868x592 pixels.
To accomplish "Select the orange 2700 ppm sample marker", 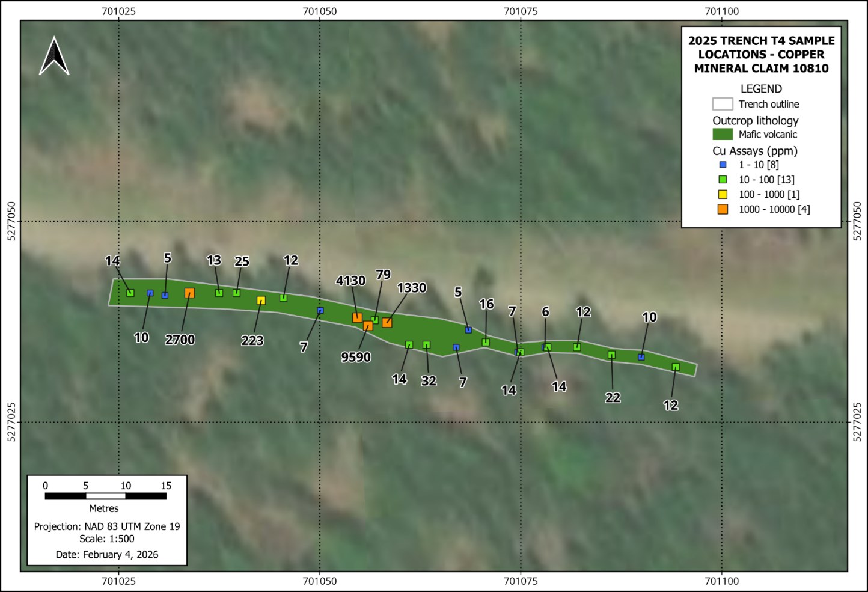I will (189, 293).
